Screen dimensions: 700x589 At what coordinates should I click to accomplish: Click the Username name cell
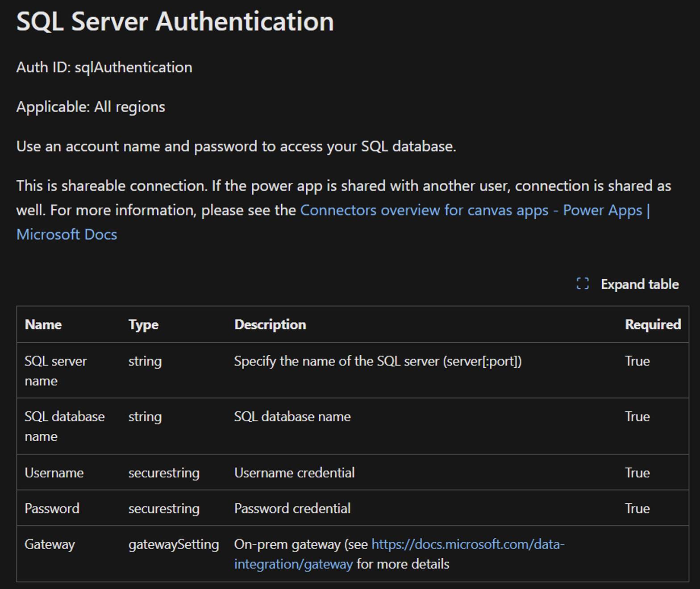54,473
